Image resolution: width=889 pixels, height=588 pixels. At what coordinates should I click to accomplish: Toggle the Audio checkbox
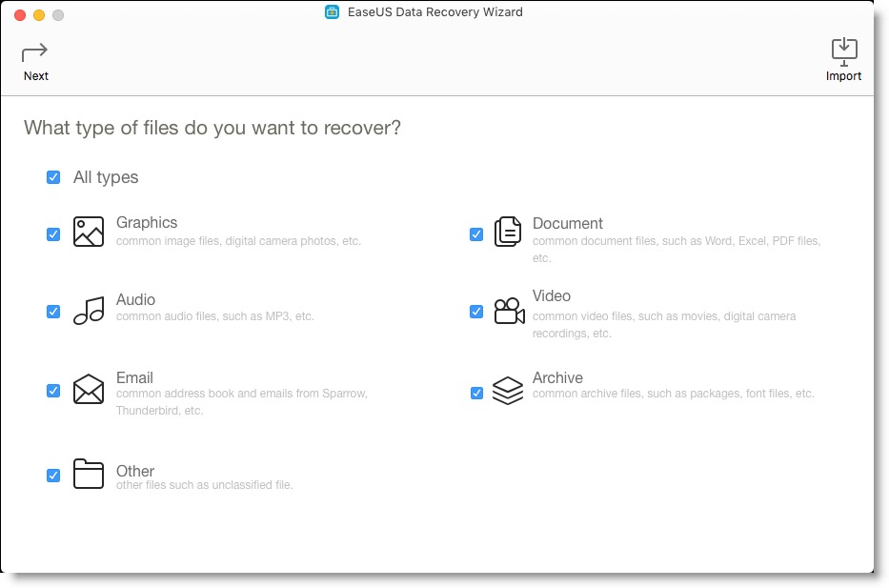point(53,312)
